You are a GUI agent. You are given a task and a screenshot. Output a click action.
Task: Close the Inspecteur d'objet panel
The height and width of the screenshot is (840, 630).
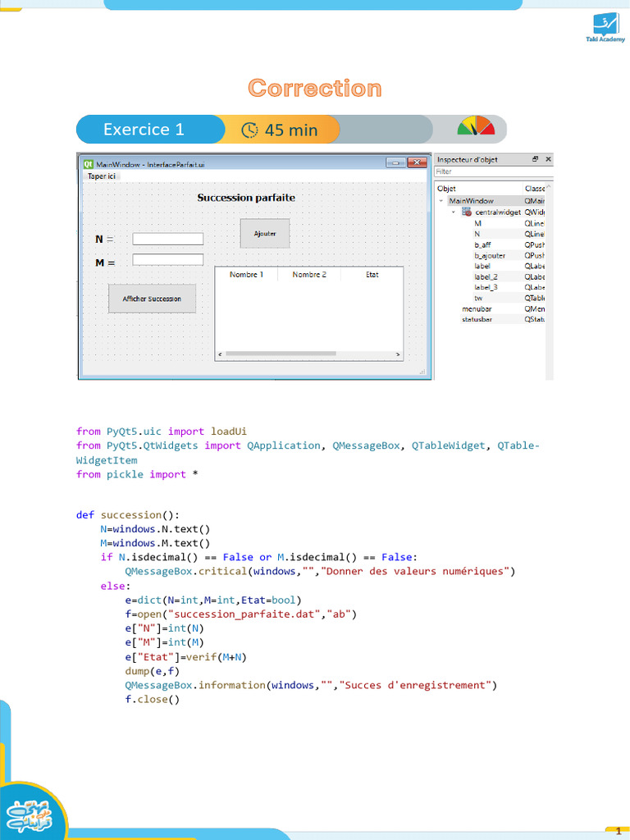548,159
